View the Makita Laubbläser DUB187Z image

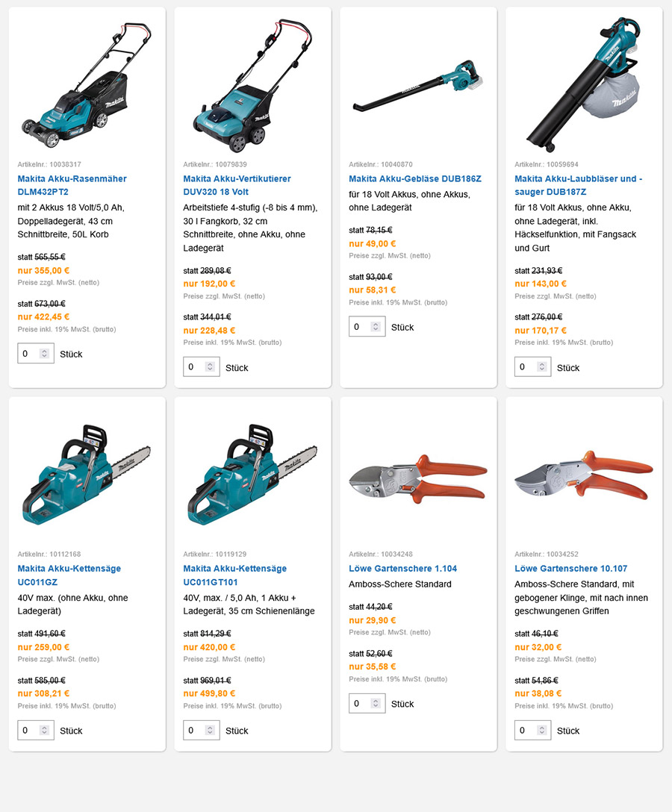point(584,85)
